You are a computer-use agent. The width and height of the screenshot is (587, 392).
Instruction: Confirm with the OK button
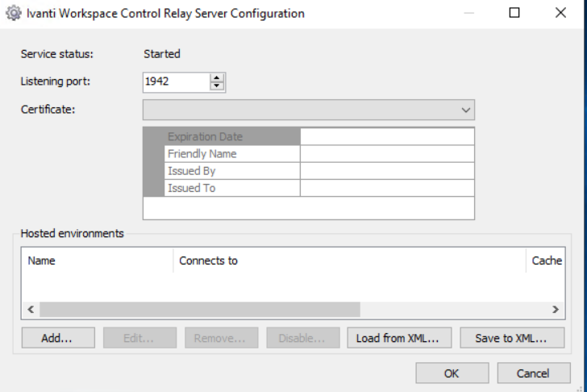point(452,373)
